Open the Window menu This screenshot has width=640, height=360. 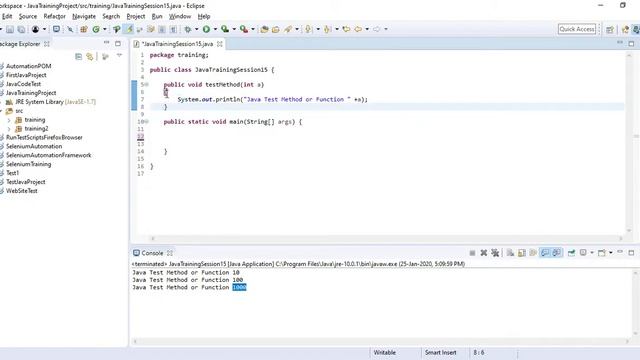180,16
